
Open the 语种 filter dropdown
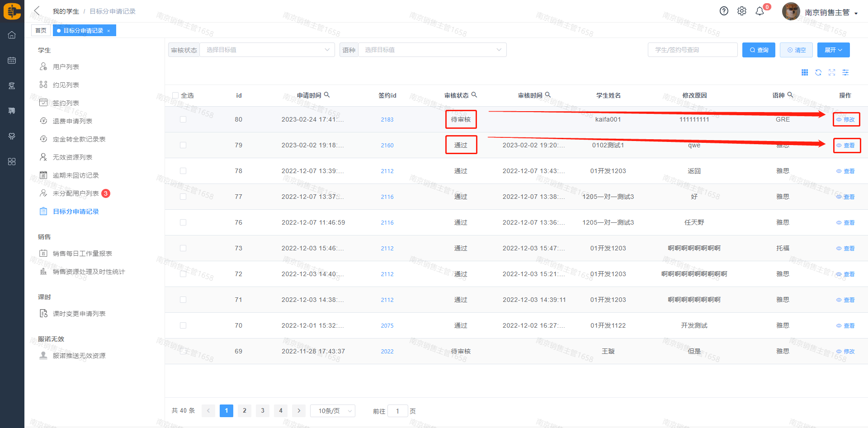(x=432, y=50)
